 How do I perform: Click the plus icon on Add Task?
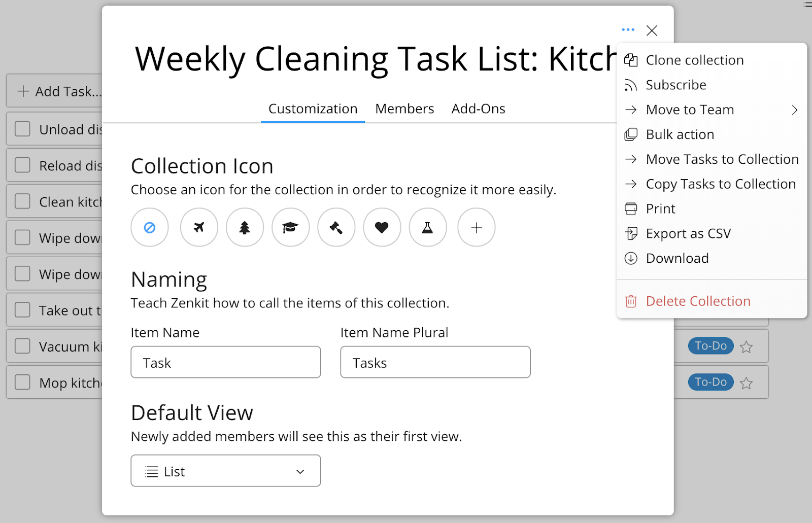click(x=23, y=91)
